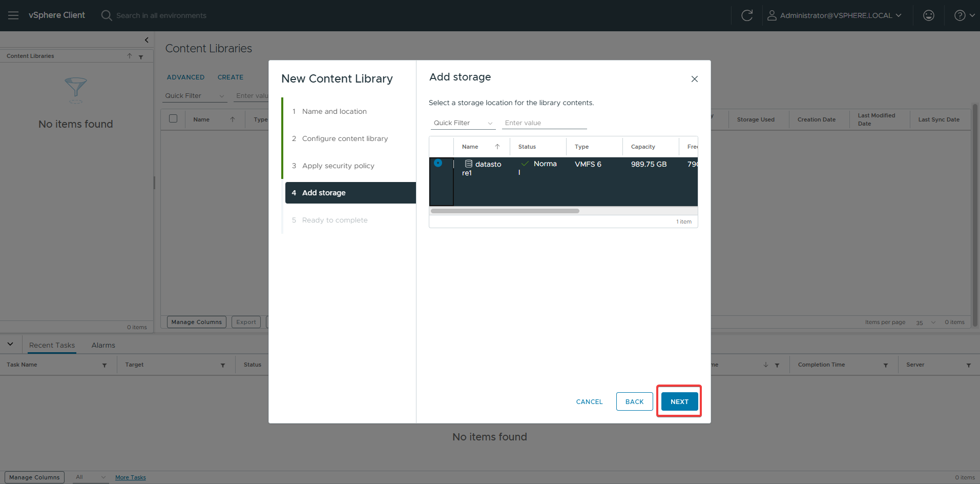Viewport: 980px width, 484px height.
Task: Open Content Libraries Quick Filter dropdown
Action: (x=195, y=96)
